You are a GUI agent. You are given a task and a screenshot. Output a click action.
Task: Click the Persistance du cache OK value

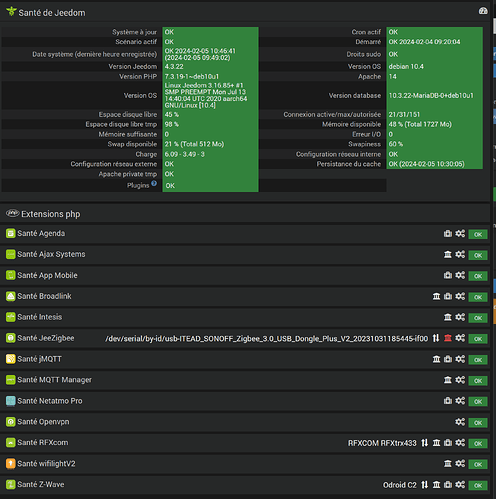pos(426,164)
